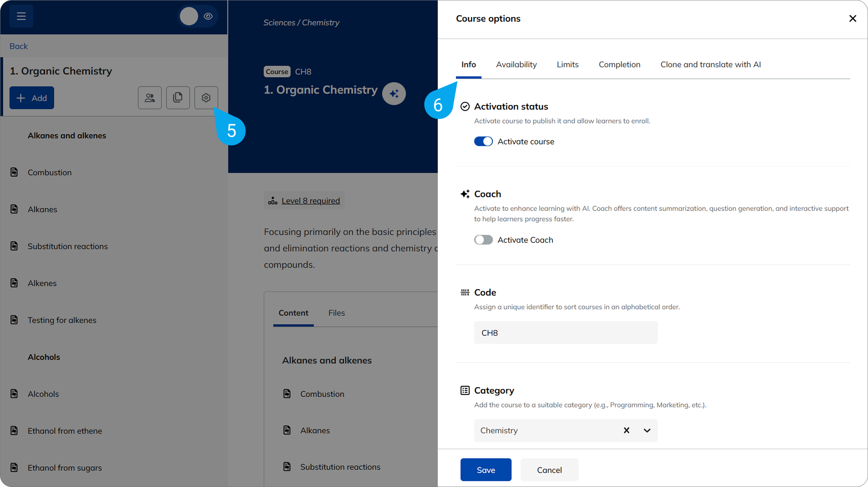
Task: Click the Code barcode icon
Action: tap(465, 292)
